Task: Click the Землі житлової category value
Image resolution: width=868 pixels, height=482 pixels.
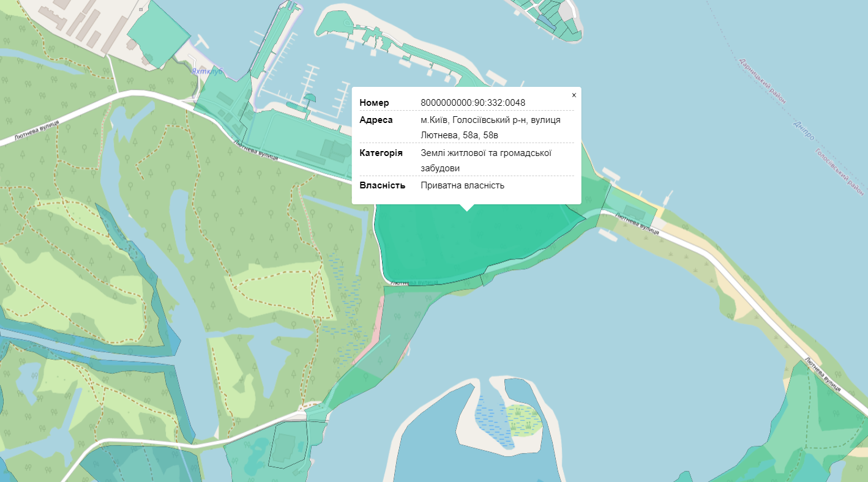Action: point(486,160)
